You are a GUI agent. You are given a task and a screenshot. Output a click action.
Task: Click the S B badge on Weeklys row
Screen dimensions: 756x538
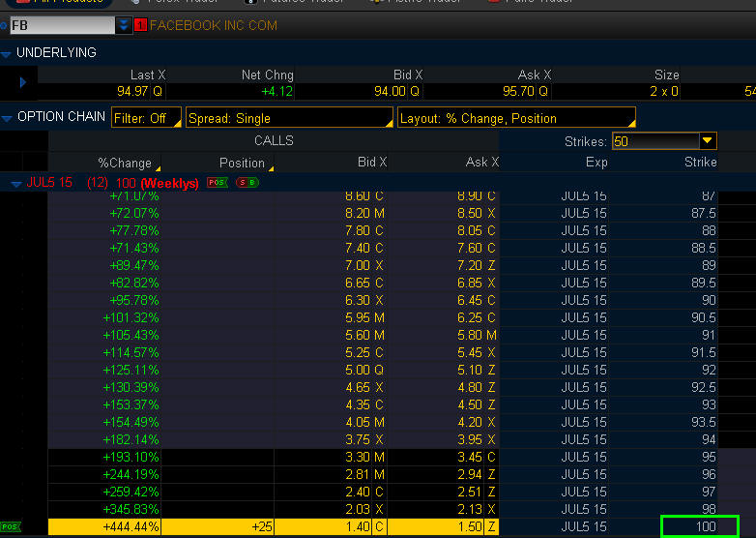(247, 182)
